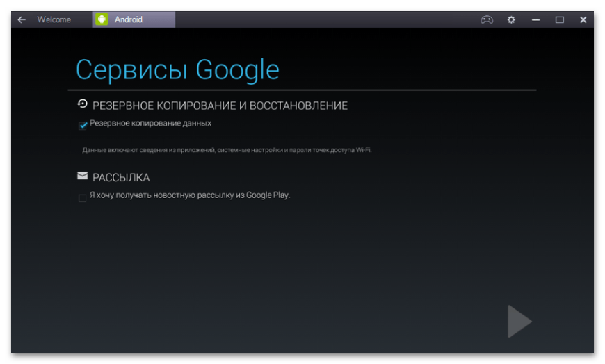Click the Сервисы Google heading
Image resolution: width=605 pixels, height=364 pixels.
[x=177, y=69]
